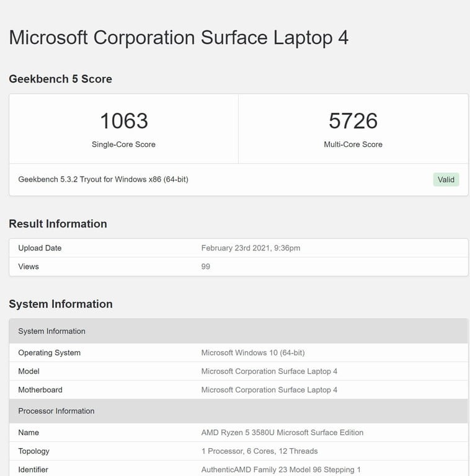Click the Result Information heading

(58, 224)
